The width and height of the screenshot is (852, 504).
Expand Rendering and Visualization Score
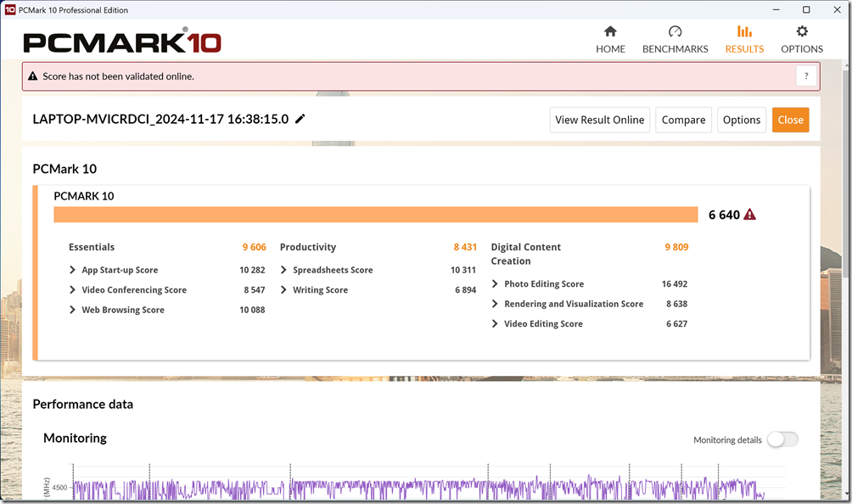tap(496, 304)
